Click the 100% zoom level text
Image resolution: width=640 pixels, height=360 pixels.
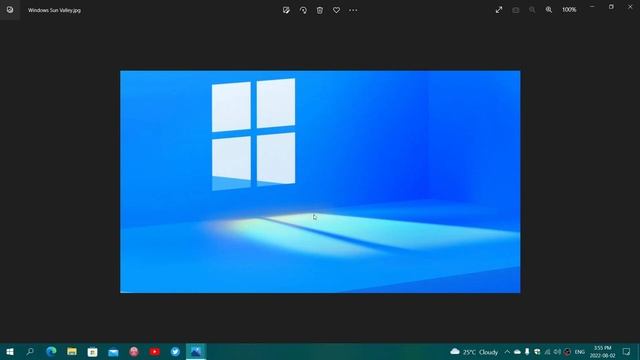(569, 10)
